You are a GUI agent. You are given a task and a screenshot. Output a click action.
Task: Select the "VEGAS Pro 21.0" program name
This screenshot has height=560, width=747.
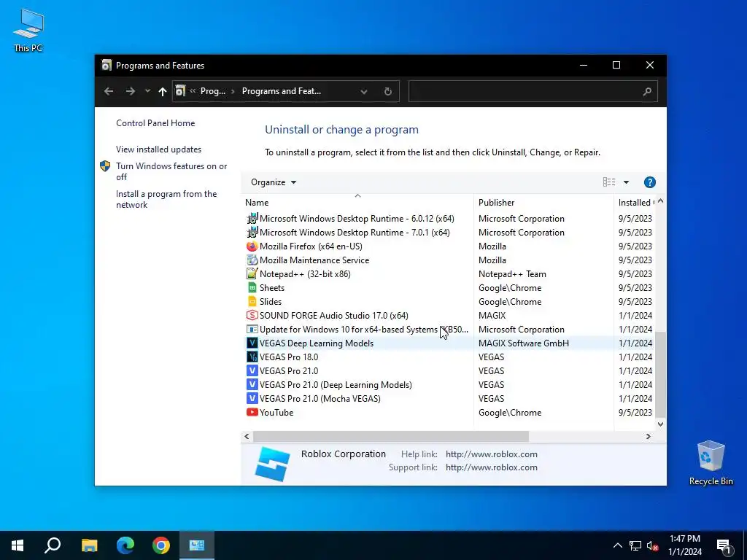(289, 370)
